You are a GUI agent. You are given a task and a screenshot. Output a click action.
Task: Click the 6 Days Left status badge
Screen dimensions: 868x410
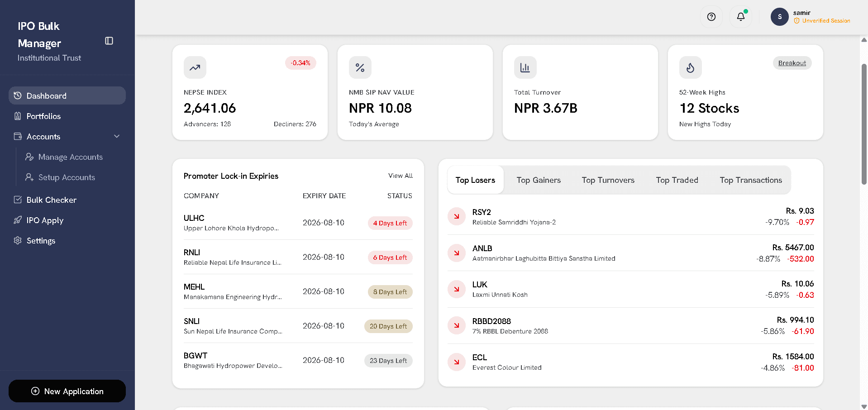click(390, 257)
